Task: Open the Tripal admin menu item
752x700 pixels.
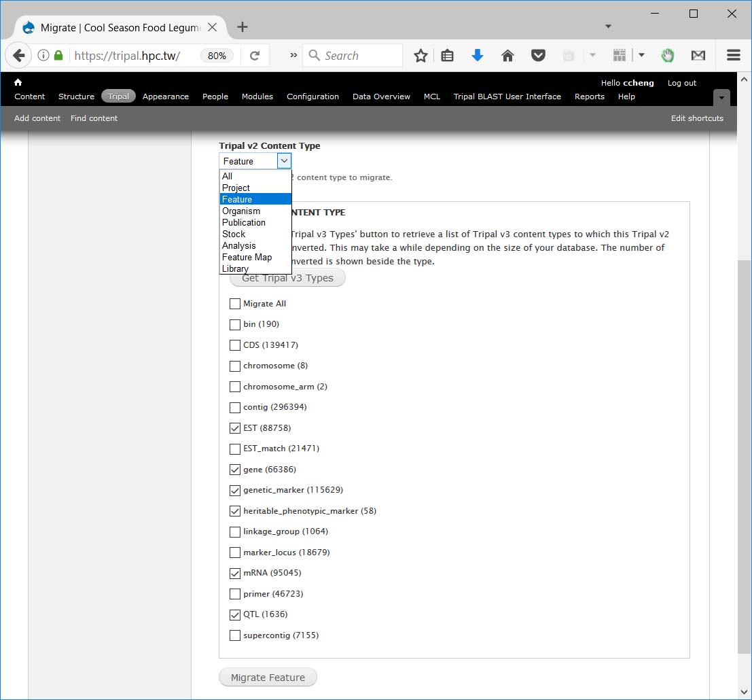Action: [118, 97]
